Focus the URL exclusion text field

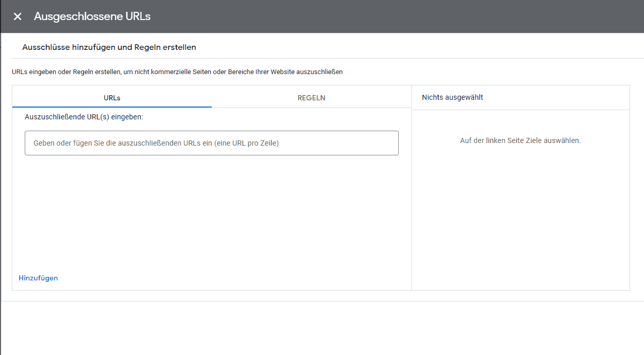pyautogui.click(x=212, y=143)
